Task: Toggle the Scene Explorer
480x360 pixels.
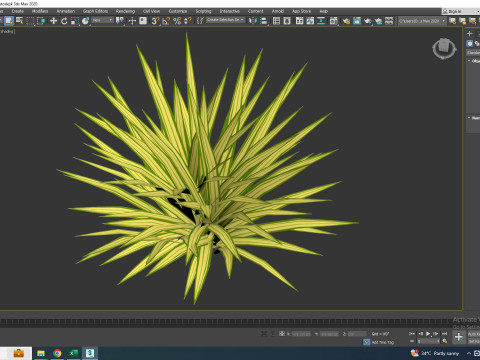Action: [x=276, y=21]
